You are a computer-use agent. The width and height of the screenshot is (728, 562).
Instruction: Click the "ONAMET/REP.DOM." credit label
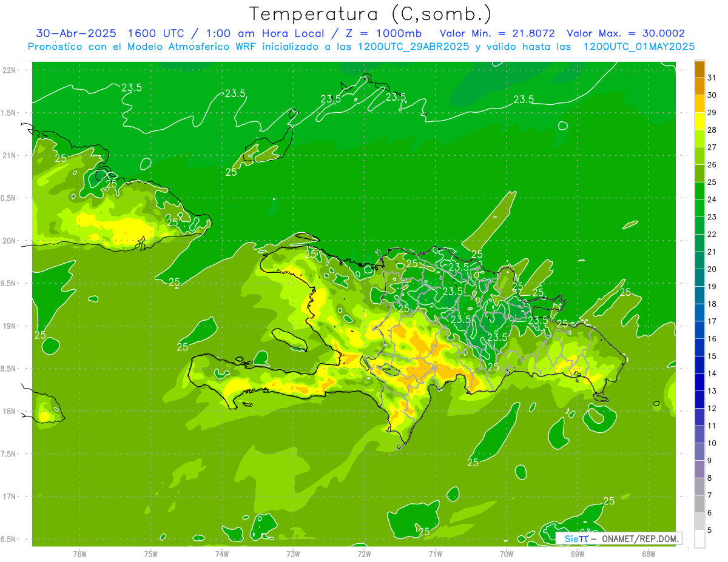[639, 538]
